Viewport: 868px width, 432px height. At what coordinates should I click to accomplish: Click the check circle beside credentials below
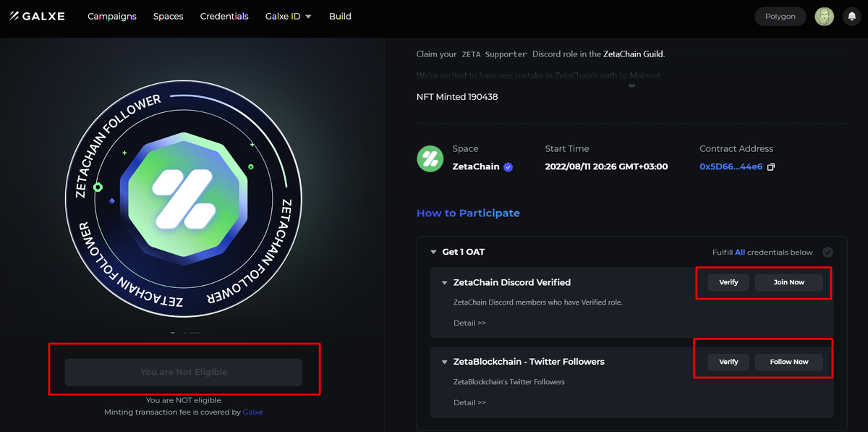click(827, 253)
